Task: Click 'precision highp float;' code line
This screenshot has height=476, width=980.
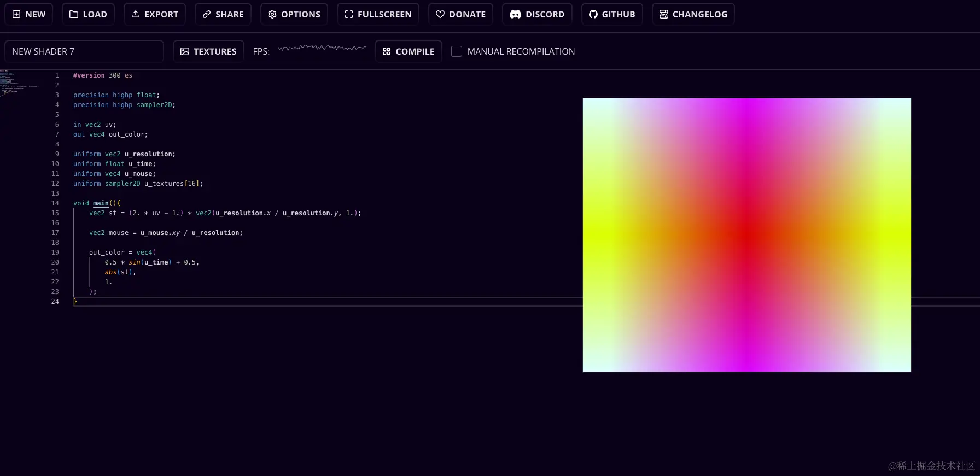Action: (116, 95)
